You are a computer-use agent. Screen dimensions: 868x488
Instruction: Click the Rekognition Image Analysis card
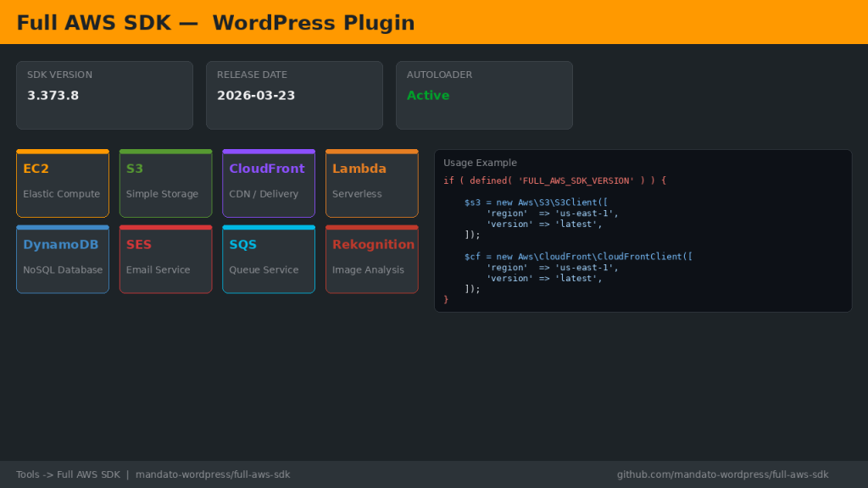coord(371,259)
